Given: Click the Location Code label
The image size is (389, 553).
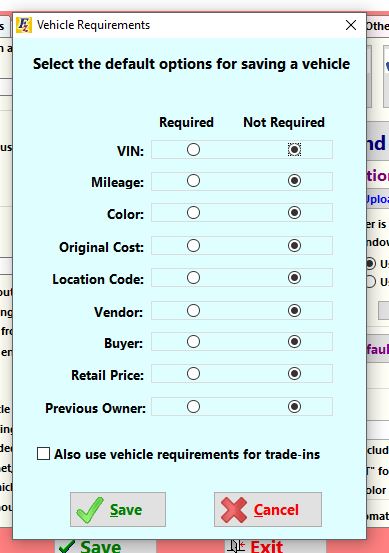Looking at the screenshot, I should pos(98,279).
